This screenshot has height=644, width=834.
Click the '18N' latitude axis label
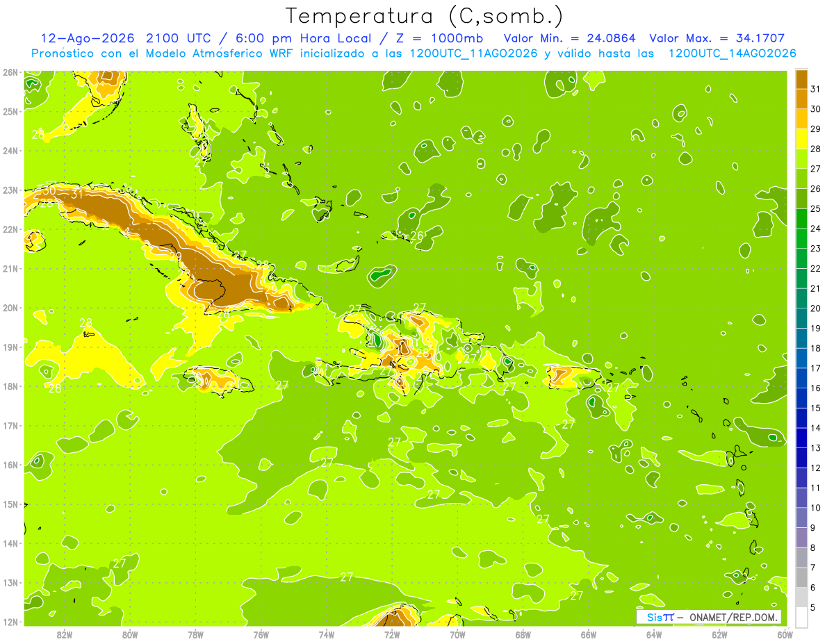tap(10, 386)
